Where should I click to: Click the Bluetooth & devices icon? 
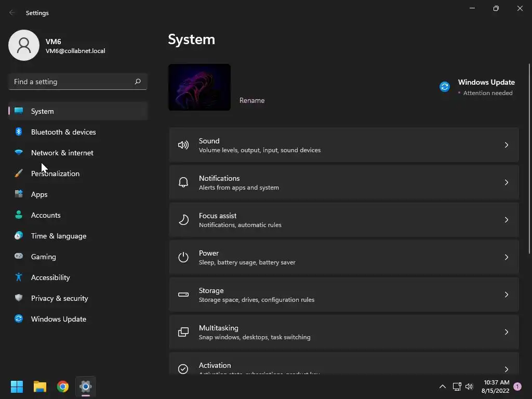coord(19,132)
